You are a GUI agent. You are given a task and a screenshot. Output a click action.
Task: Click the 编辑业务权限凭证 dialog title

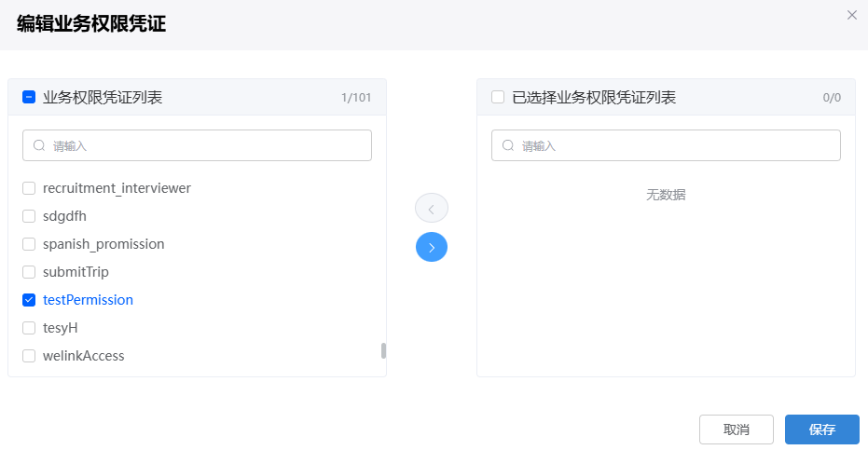click(x=91, y=24)
